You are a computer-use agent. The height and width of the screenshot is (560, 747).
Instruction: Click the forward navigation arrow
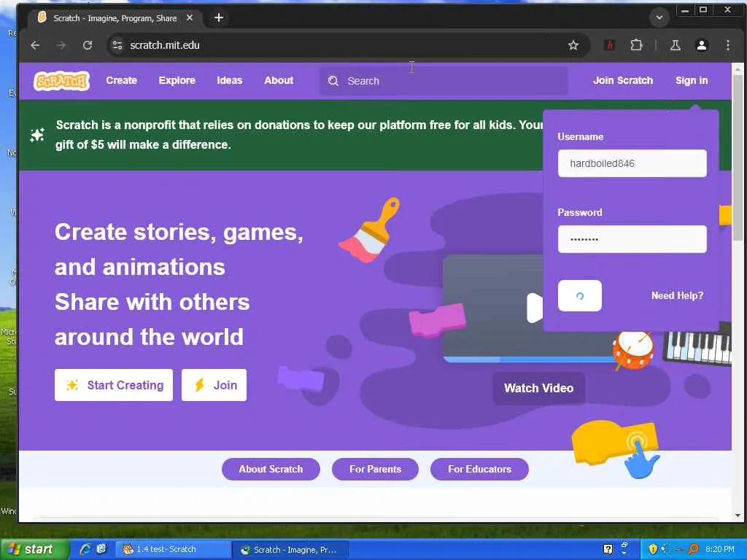(61, 45)
